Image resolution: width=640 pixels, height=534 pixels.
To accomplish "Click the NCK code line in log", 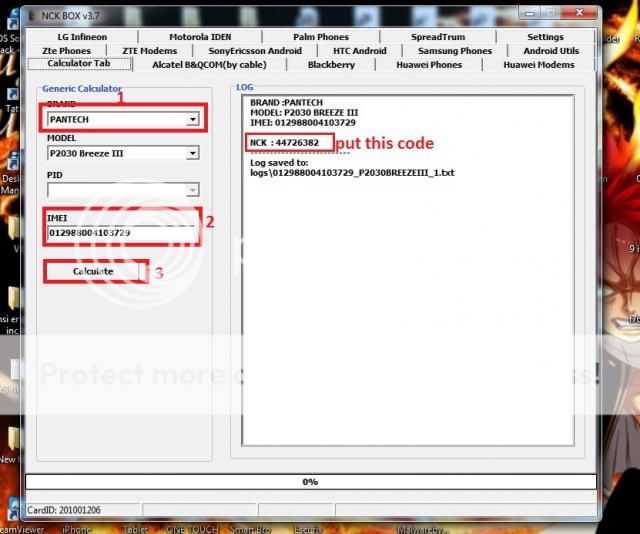I will tap(285, 143).
